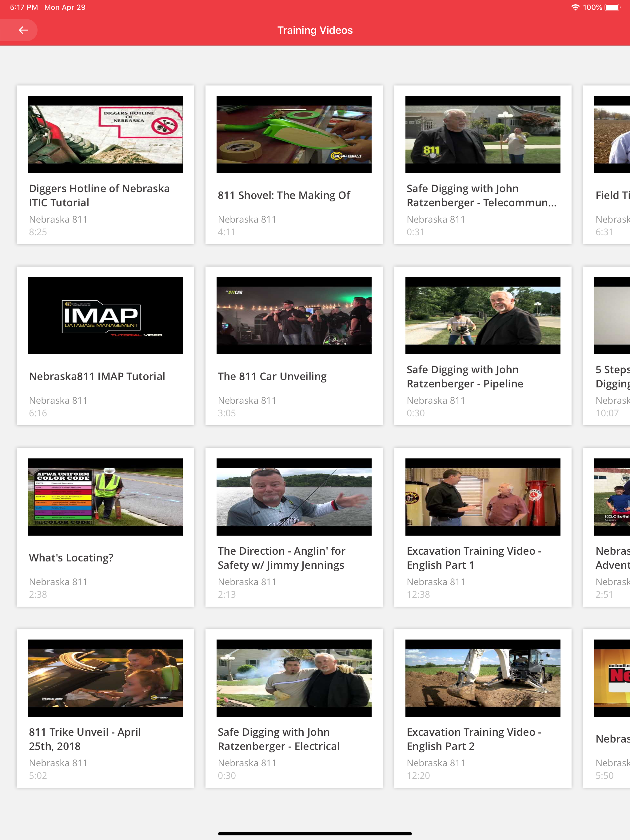Screen dimensions: 630x840
Task: Click the 0:31 duration under Telecommun... video
Action: point(415,232)
